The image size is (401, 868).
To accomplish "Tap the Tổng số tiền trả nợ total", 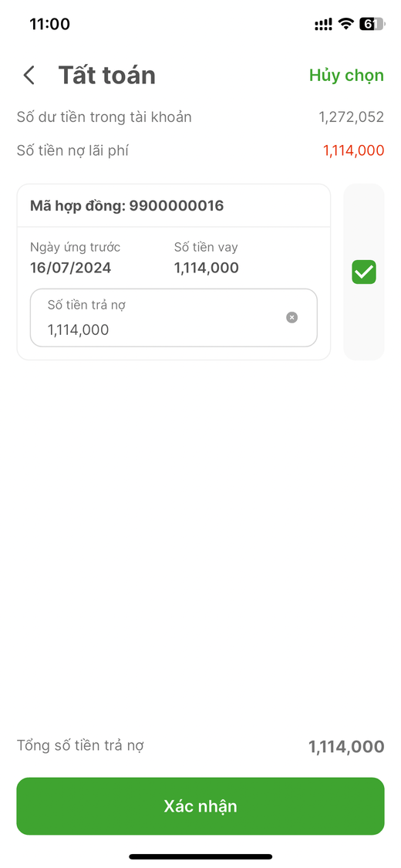I will [346, 747].
